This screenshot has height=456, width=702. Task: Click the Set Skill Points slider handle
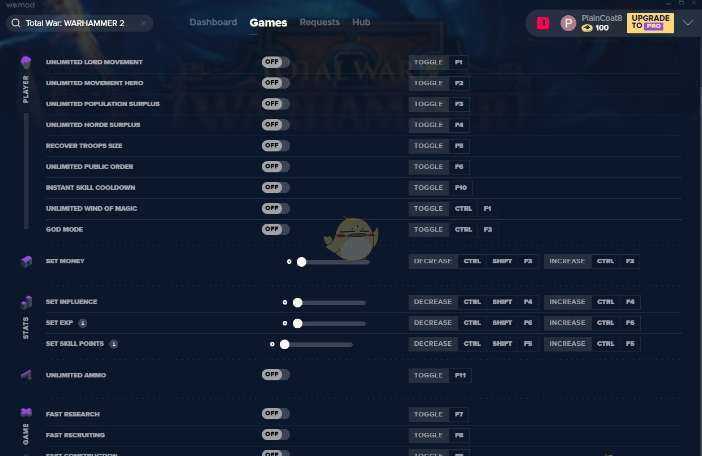(x=284, y=344)
